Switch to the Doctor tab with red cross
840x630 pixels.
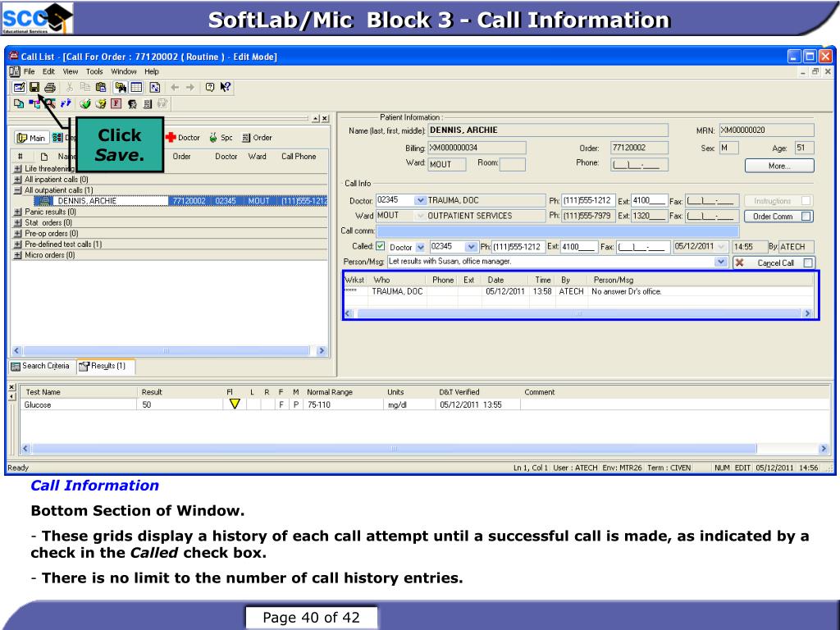pyautogui.click(x=183, y=138)
